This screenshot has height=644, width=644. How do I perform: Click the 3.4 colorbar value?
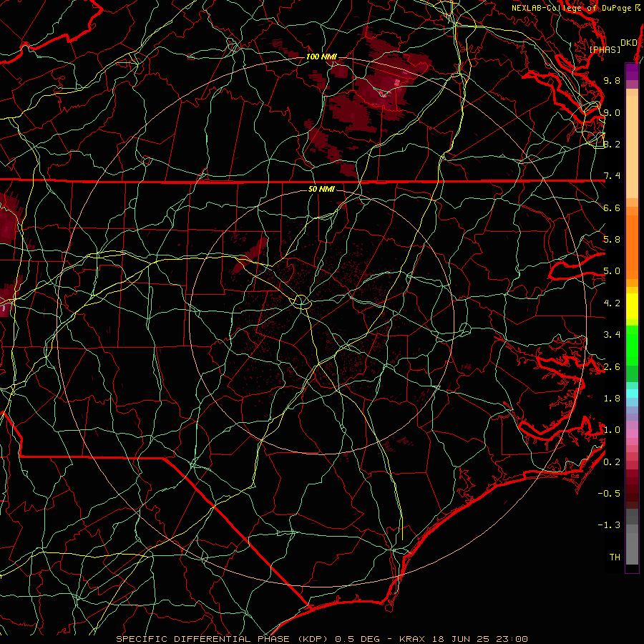[612, 334]
